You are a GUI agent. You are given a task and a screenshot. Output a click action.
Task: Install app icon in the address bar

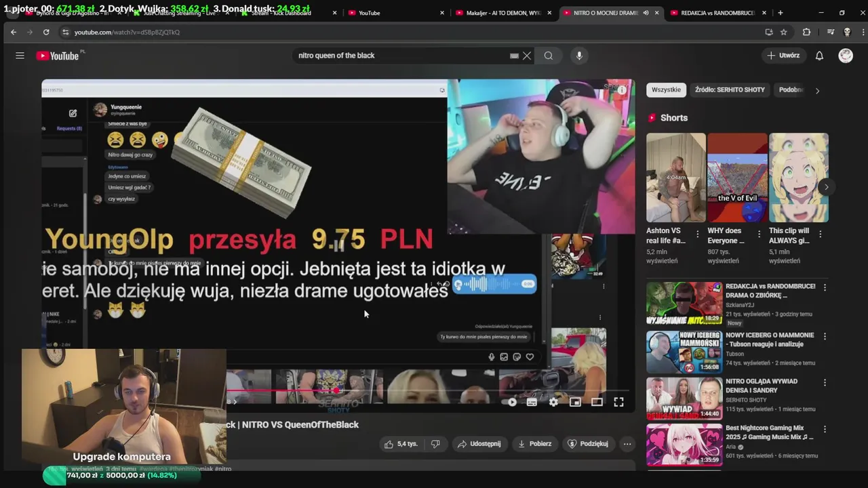768,32
